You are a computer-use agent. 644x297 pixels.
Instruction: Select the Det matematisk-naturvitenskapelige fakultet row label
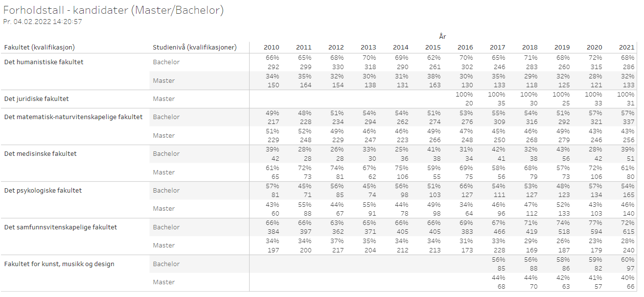tap(73, 117)
